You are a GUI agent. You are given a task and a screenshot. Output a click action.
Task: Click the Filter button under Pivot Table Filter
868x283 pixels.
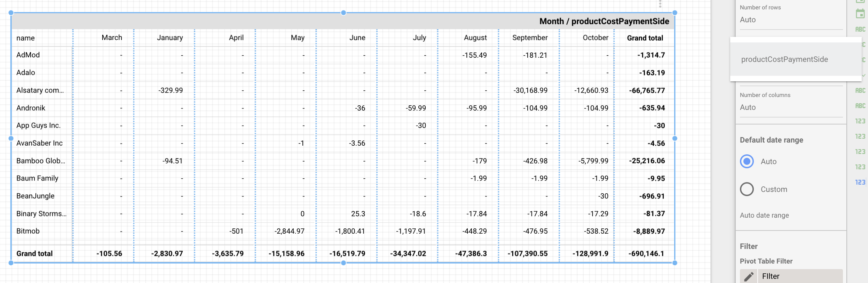pyautogui.click(x=791, y=276)
